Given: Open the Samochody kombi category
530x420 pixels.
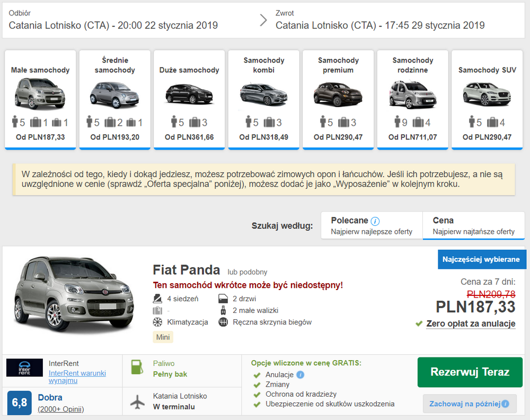Looking at the screenshot, I should point(263,100).
